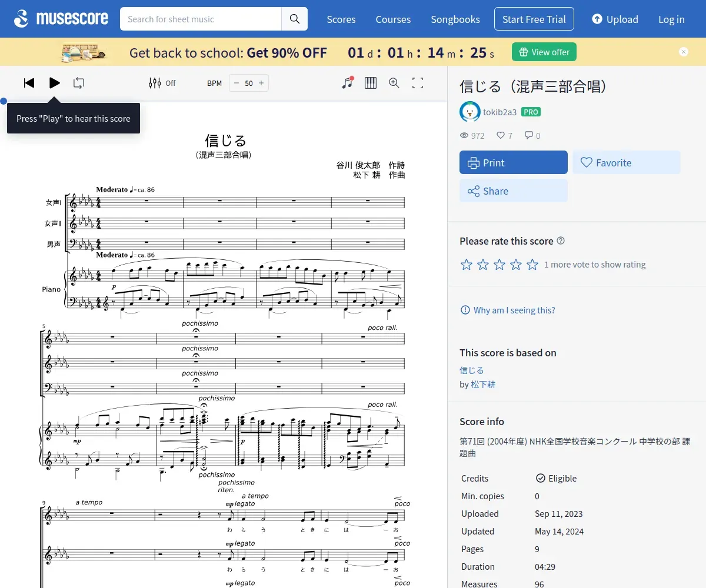Click the search magnifier button

(295, 19)
